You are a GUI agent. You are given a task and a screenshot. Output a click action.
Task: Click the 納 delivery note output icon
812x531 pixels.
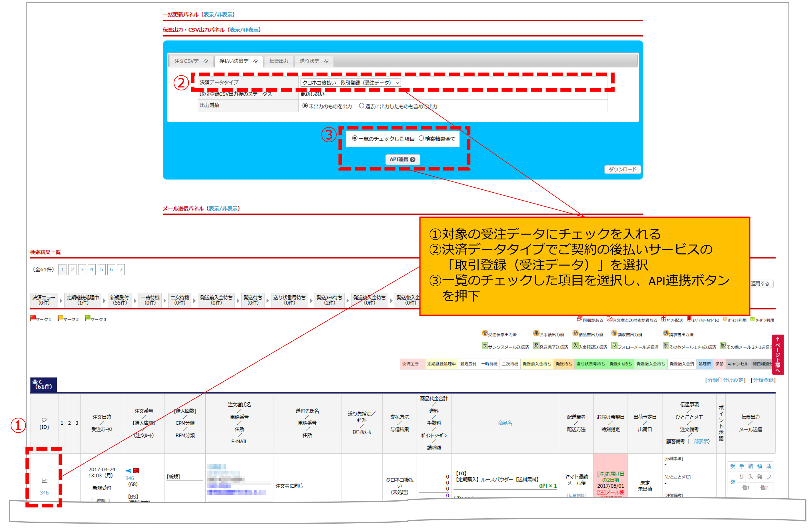(x=751, y=467)
